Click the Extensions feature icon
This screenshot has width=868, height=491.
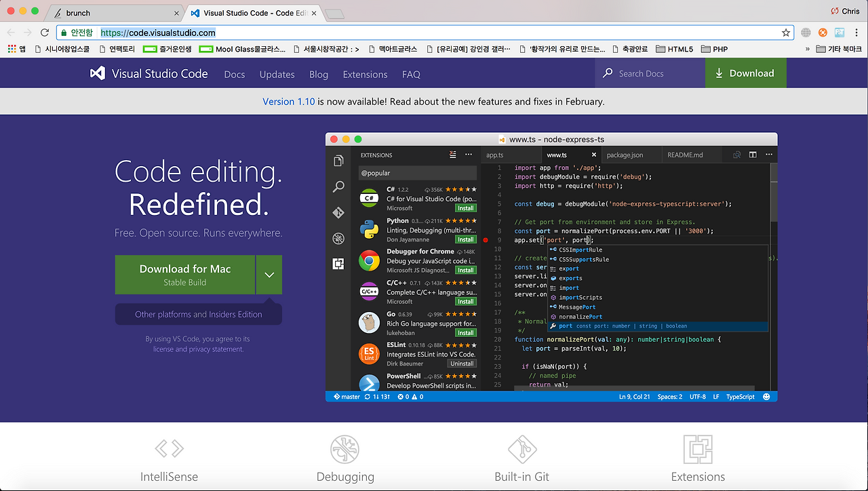coord(698,450)
